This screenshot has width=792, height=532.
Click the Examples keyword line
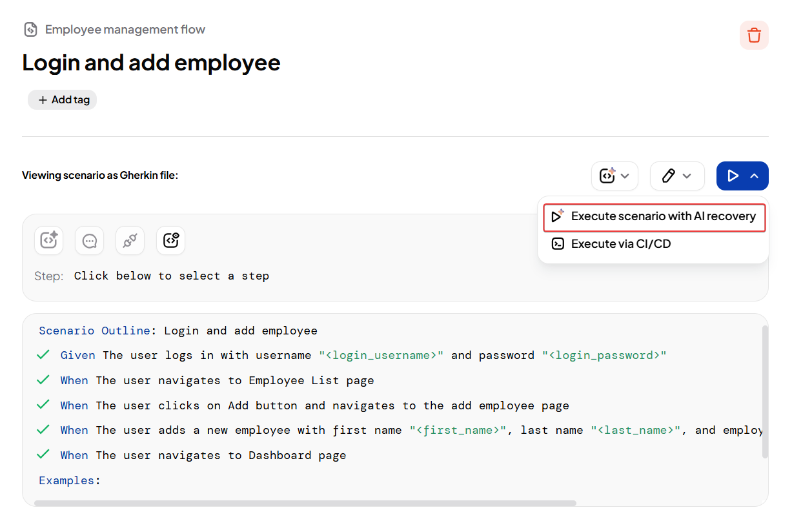tap(70, 481)
